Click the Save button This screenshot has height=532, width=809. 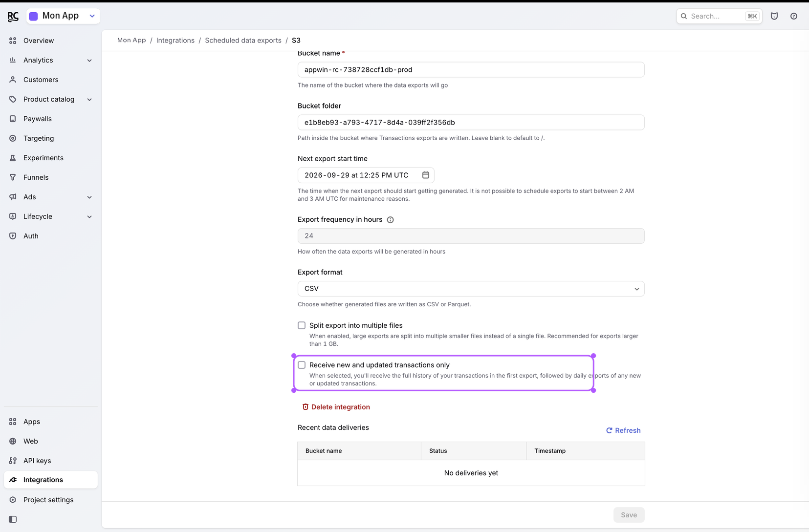click(x=629, y=515)
